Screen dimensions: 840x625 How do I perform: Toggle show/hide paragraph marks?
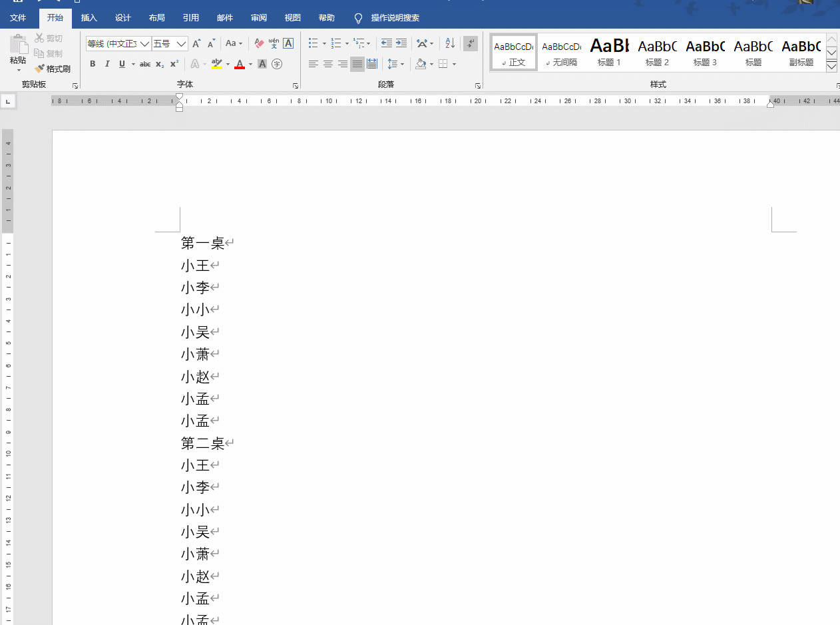[x=471, y=44]
